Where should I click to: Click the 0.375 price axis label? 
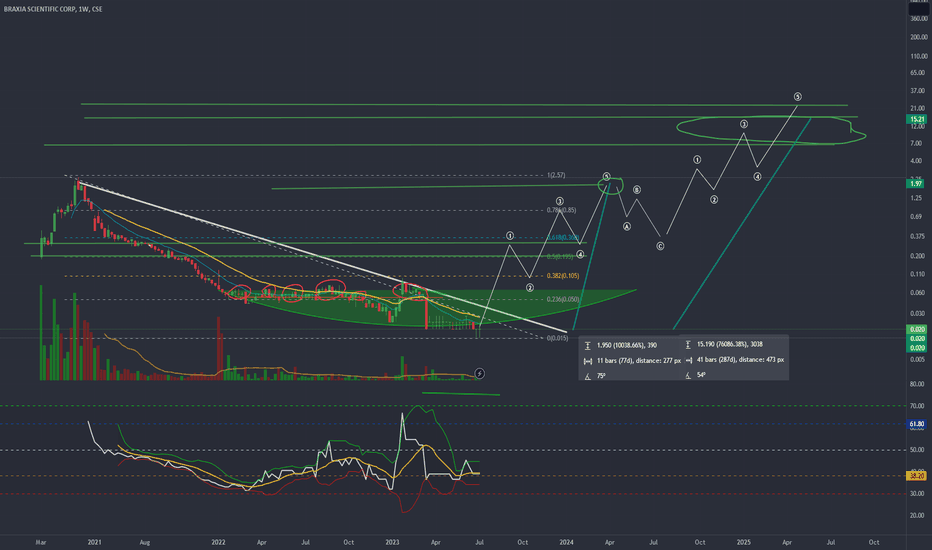(917, 237)
